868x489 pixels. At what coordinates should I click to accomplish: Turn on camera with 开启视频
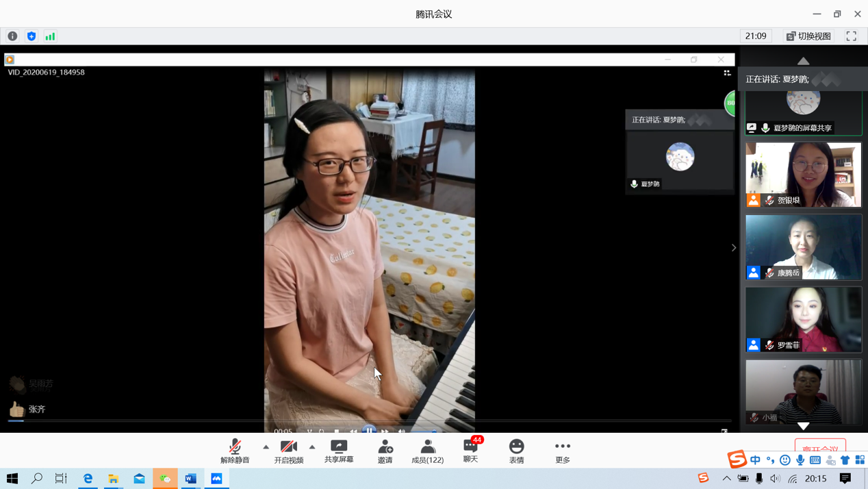tap(289, 451)
